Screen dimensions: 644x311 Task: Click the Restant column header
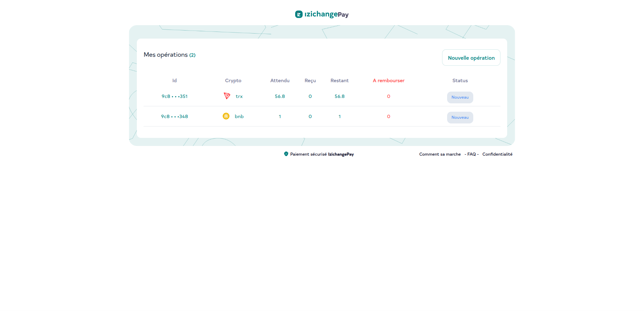point(339,81)
